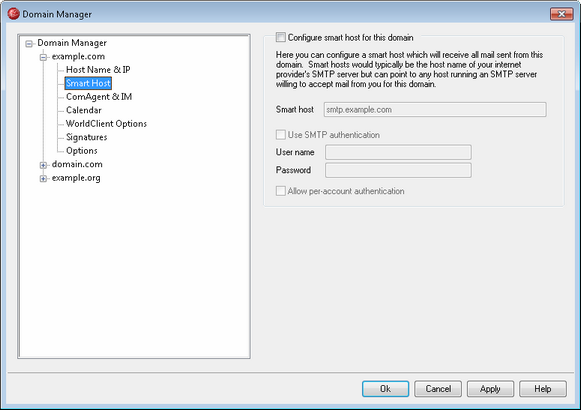Collapse the Domain Manager root node

pyautogui.click(x=29, y=44)
